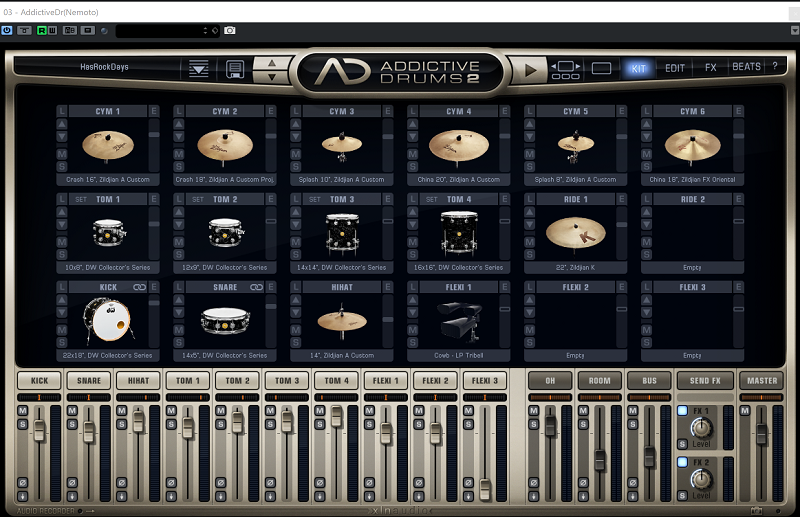Mute CYM 2 with its M button

179,154
